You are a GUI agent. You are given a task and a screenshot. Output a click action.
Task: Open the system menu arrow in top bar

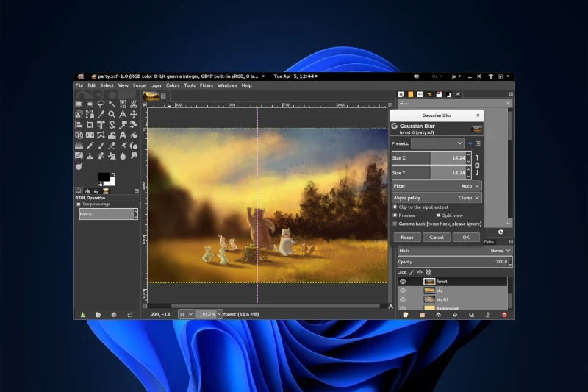pos(508,76)
